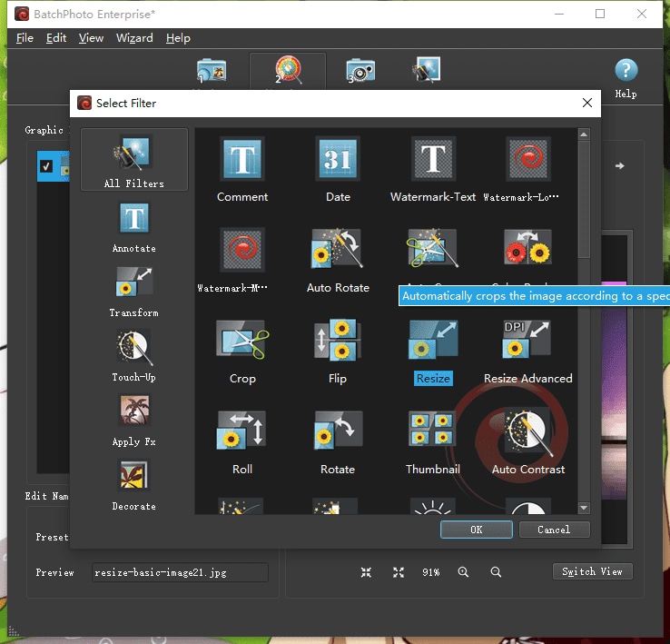
Task: Open the fourth wizard step Process
Action: (x=427, y=70)
